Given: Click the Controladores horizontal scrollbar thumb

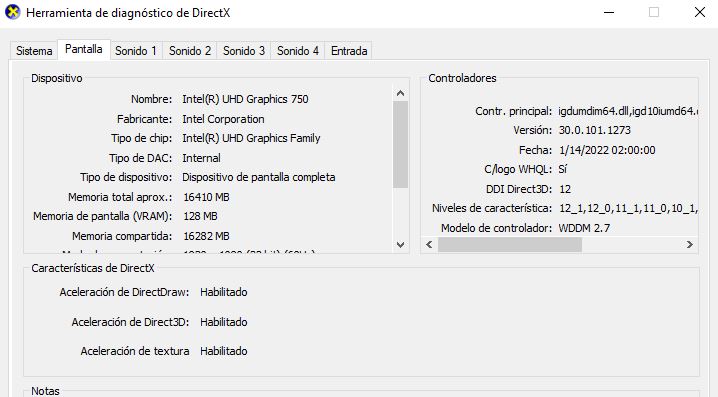Looking at the screenshot, I should point(510,245).
